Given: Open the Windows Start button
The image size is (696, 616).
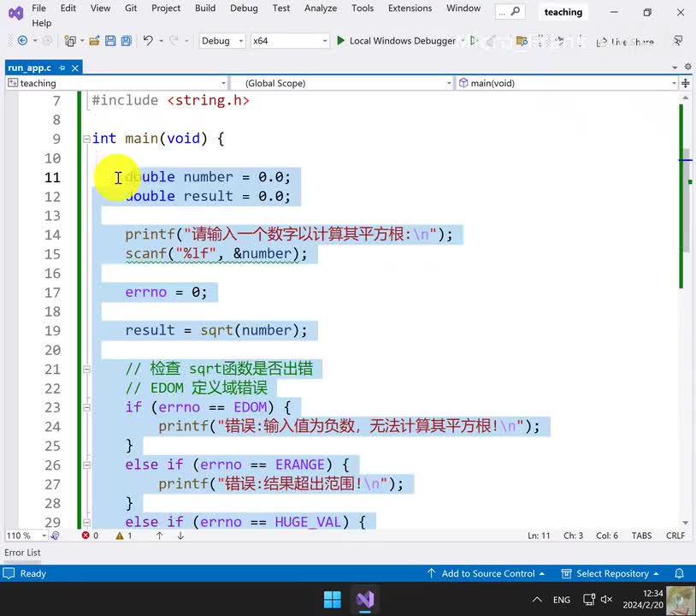Looking at the screenshot, I should coord(333,598).
